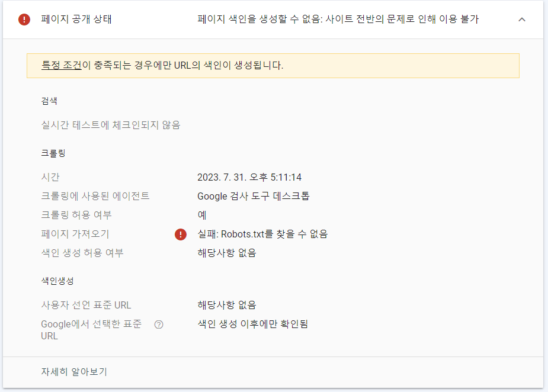Click help icon beside Google에서 선택한 표준 URL

point(158,324)
